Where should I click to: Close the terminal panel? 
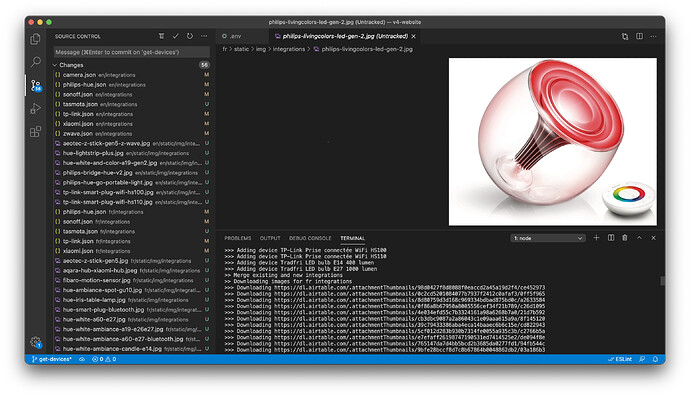point(653,238)
